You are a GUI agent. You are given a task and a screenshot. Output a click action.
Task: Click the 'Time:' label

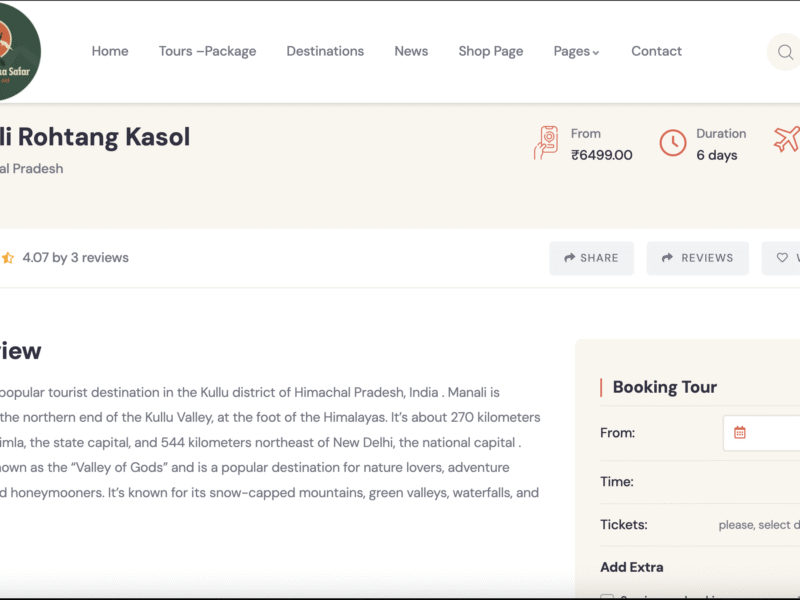(616, 482)
